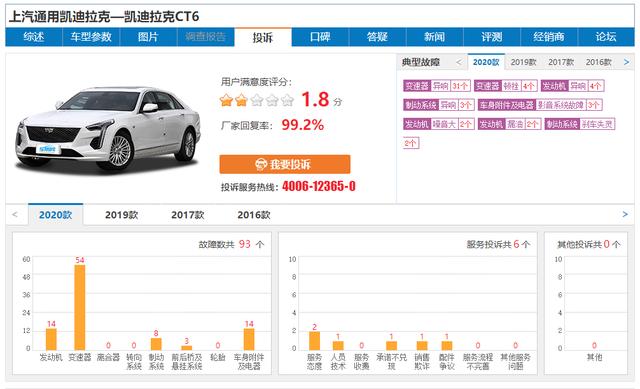Select 2017款 in the 典型故障 panel
This screenshot has width=640, height=389.
(561, 62)
